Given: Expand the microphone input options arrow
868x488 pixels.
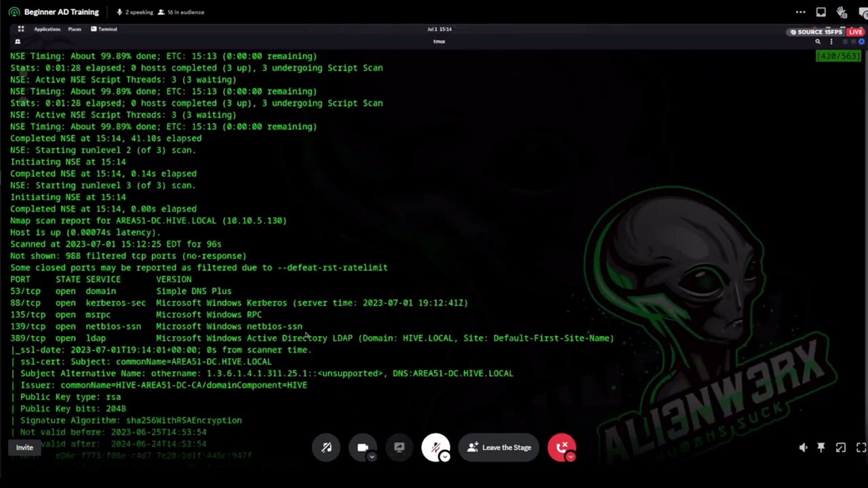Looking at the screenshot, I should coord(444,457).
